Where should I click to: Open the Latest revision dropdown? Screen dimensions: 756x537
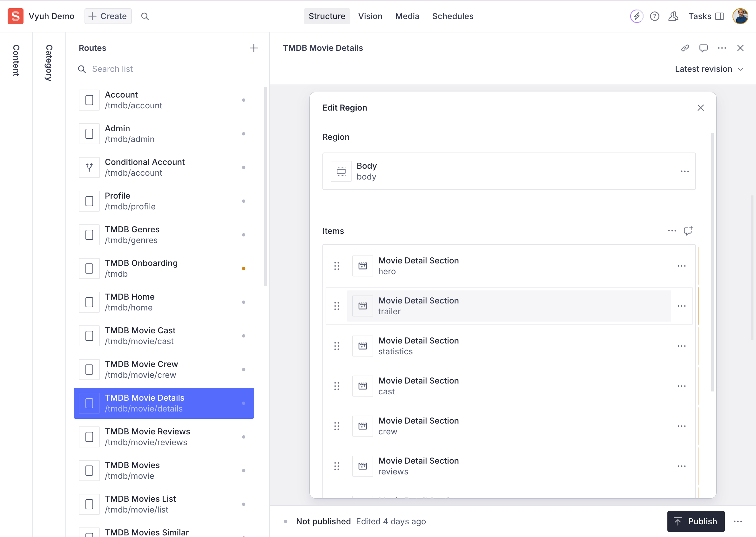click(x=709, y=69)
